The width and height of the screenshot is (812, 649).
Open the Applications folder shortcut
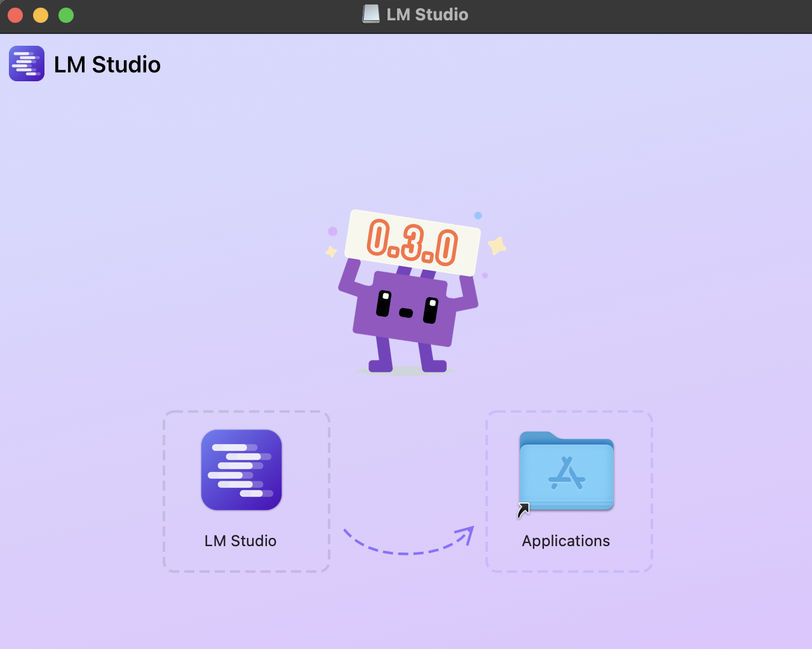(566, 471)
